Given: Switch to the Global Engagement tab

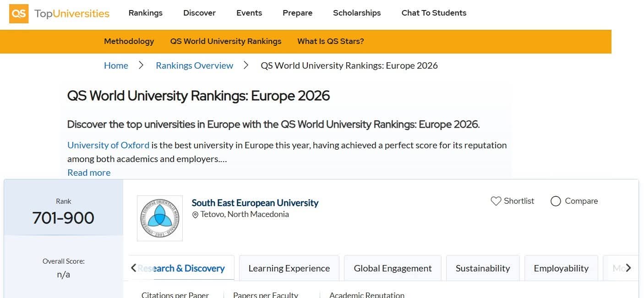Looking at the screenshot, I should pyautogui.click(x=393, y=268).
